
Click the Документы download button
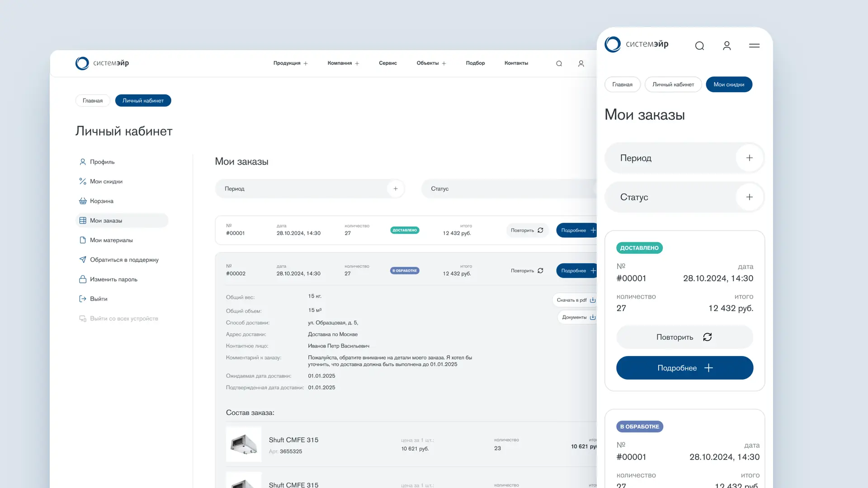tap(579, 317)
